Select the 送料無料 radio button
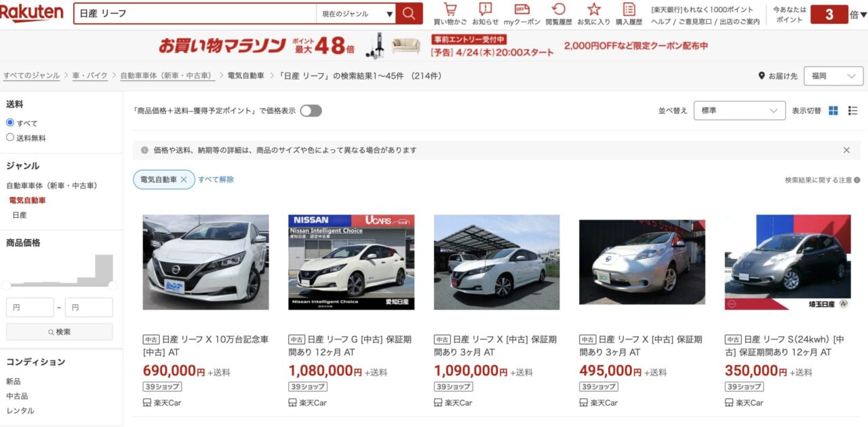 pos(10,137)
